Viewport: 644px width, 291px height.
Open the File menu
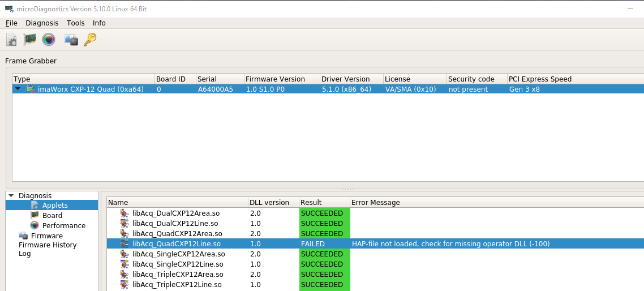pyautogui.click(x=11, y=23)
